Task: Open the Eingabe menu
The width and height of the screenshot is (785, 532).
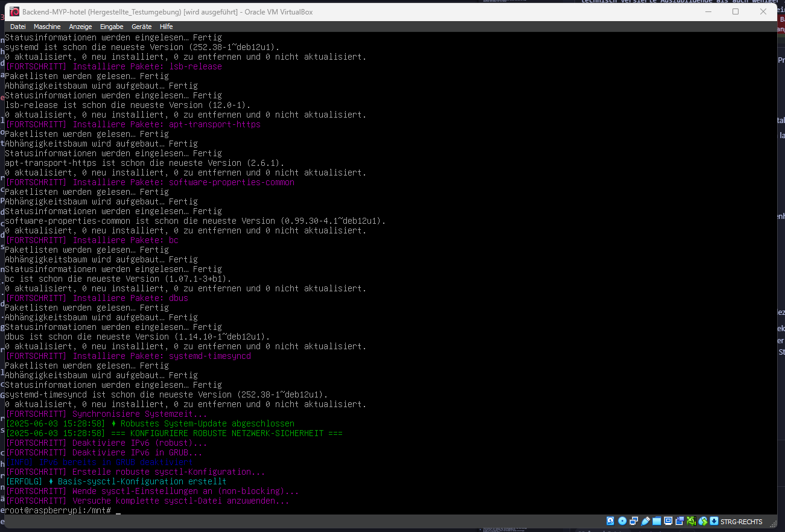Action: point(112,27)
